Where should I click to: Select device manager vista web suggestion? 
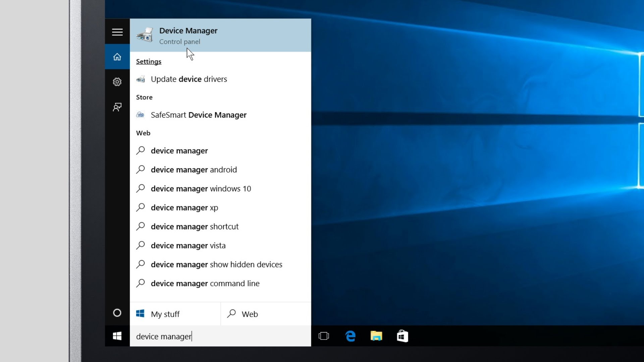(x=189, y=245)
